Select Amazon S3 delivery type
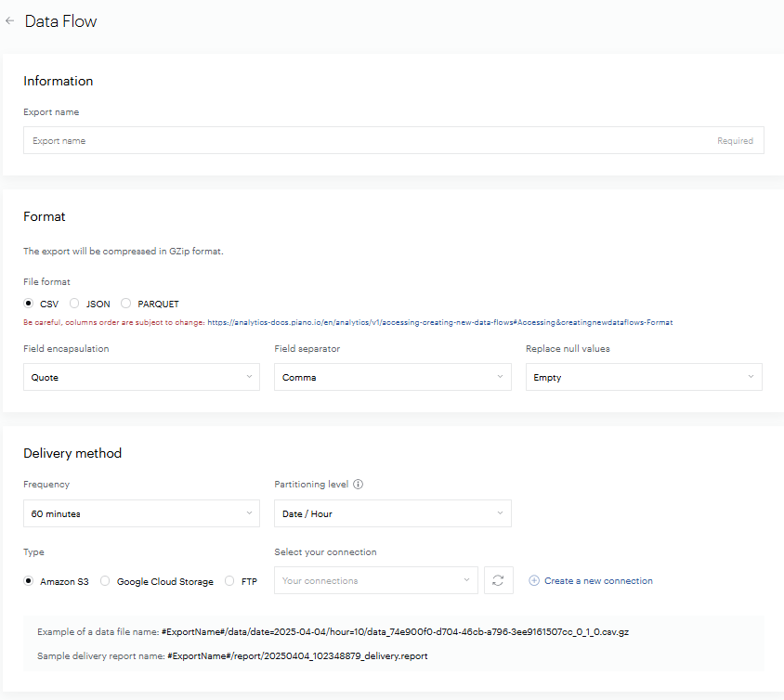This screenshot has width=784, height=700. 29,581
